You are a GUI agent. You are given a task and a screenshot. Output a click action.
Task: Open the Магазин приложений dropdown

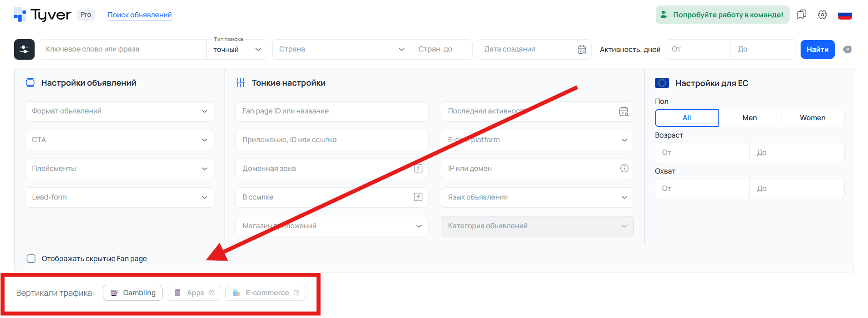(332, 226)
